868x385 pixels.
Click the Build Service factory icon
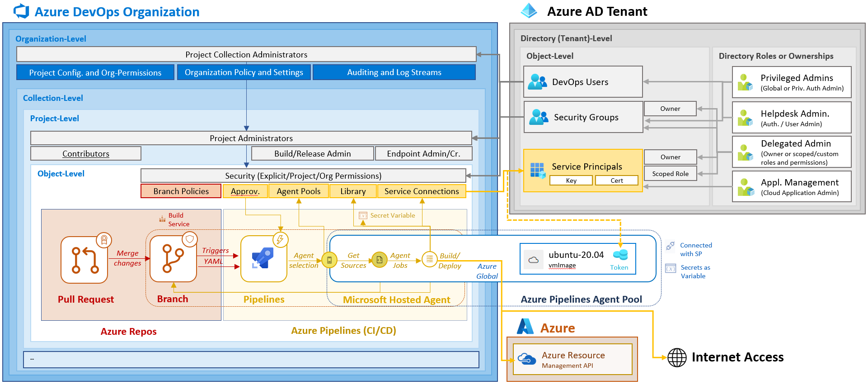click(x=162, y=219)
